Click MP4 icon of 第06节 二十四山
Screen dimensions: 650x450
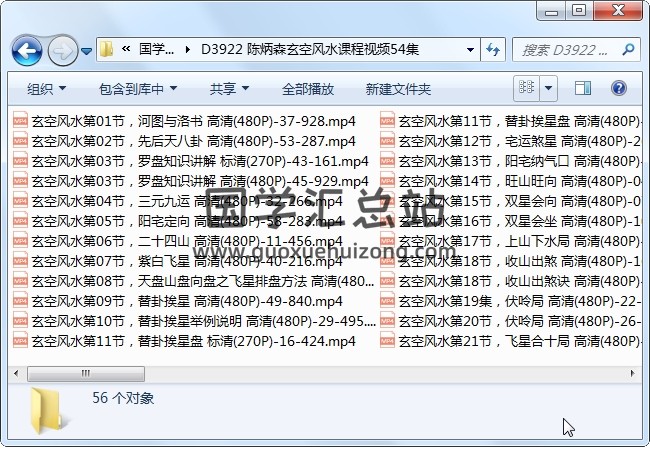20,241
